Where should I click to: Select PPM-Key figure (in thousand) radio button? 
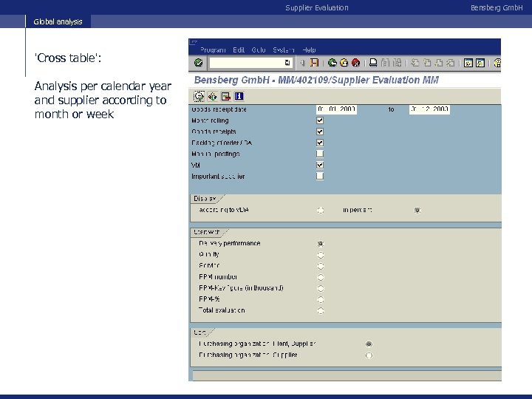coord(320,288)
